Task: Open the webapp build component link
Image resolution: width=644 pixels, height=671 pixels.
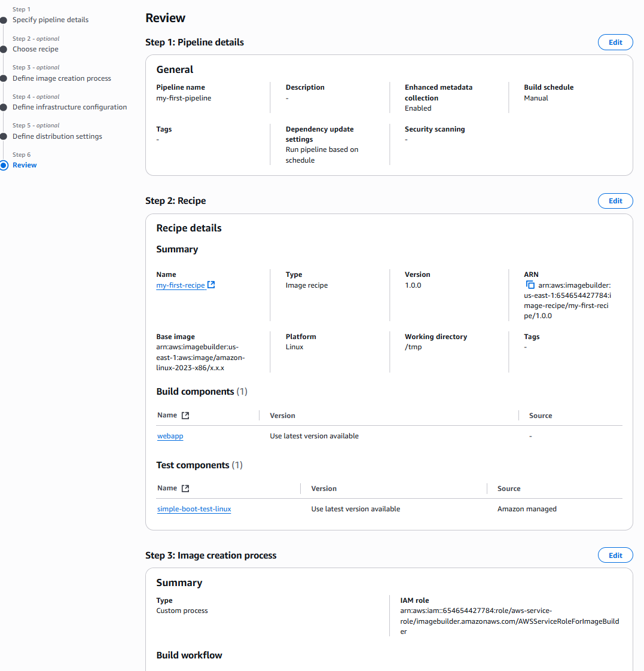Action: [170, 436]
